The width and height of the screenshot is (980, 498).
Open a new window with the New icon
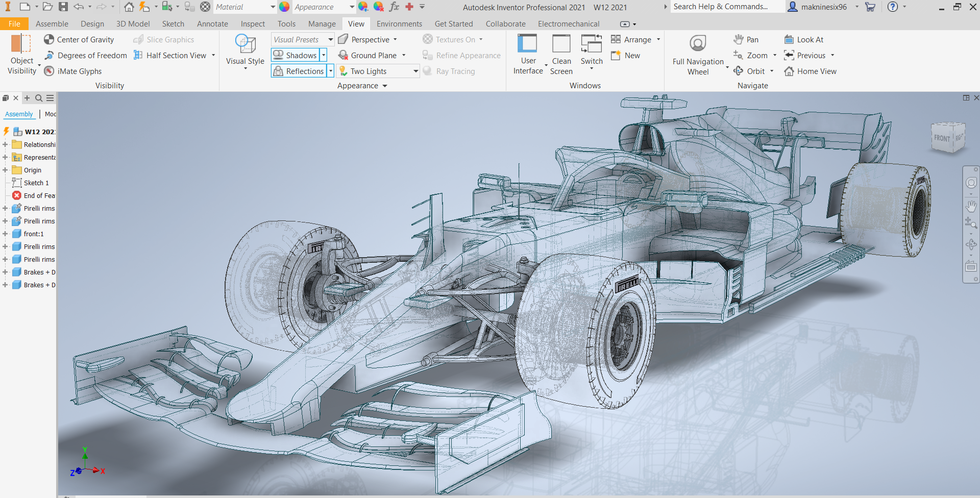coord(625,55)
